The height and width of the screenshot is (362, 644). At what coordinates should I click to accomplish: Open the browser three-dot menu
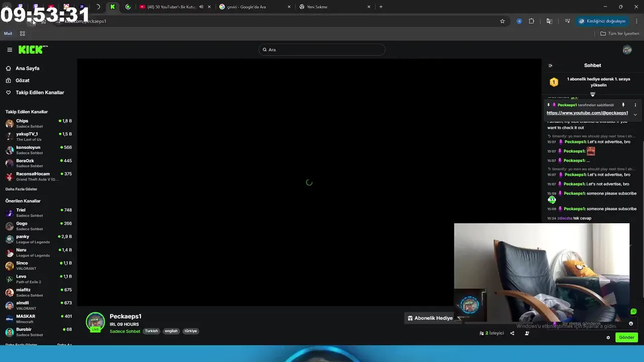tap(637, 21)
